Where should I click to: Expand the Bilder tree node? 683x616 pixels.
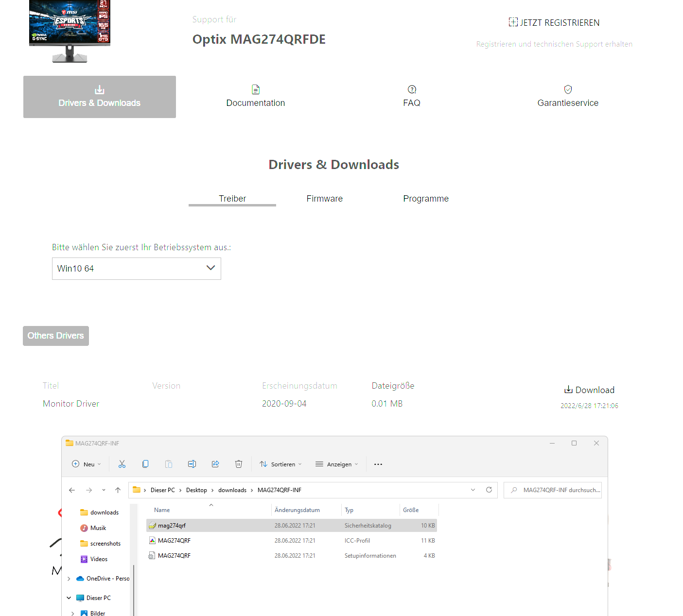(73, 614)
